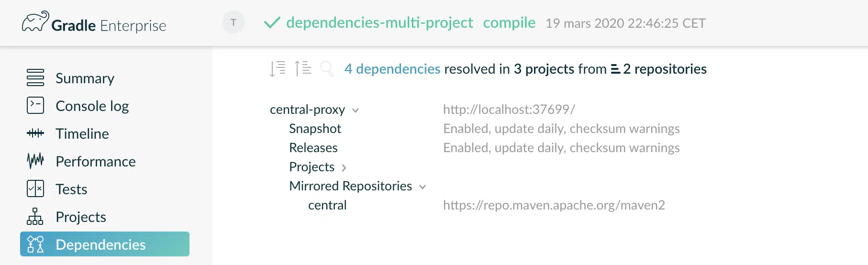The image size is (868, 265).
Task: Click the user avatar with letter T
Action: (x=234, y=22)
